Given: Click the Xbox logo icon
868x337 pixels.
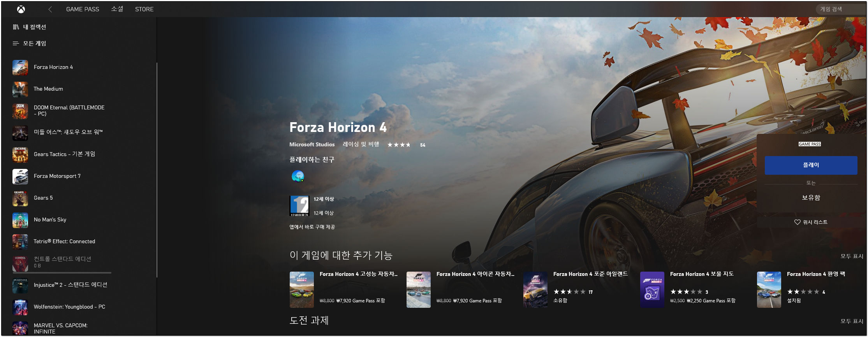Looking at the screenshot, I should (x=21, y=9).
